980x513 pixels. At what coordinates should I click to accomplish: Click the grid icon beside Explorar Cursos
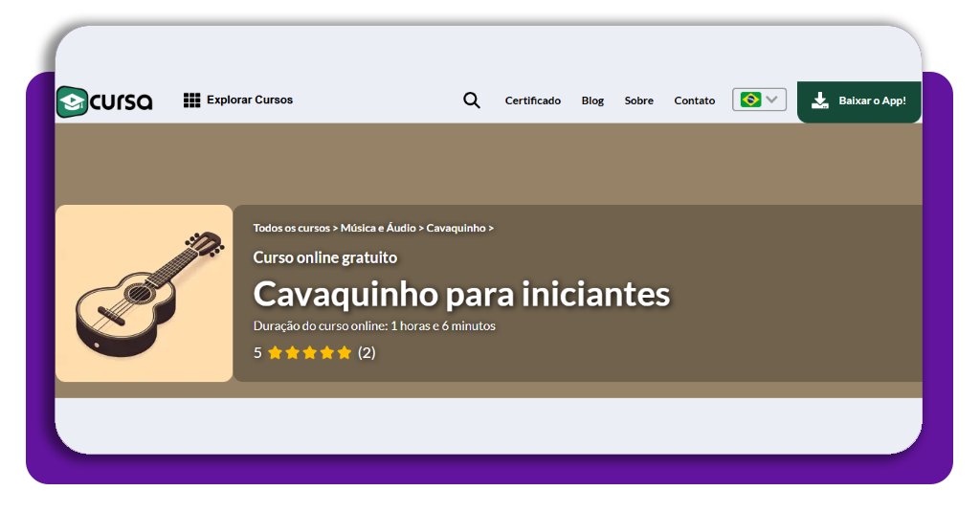click(191, 100)
